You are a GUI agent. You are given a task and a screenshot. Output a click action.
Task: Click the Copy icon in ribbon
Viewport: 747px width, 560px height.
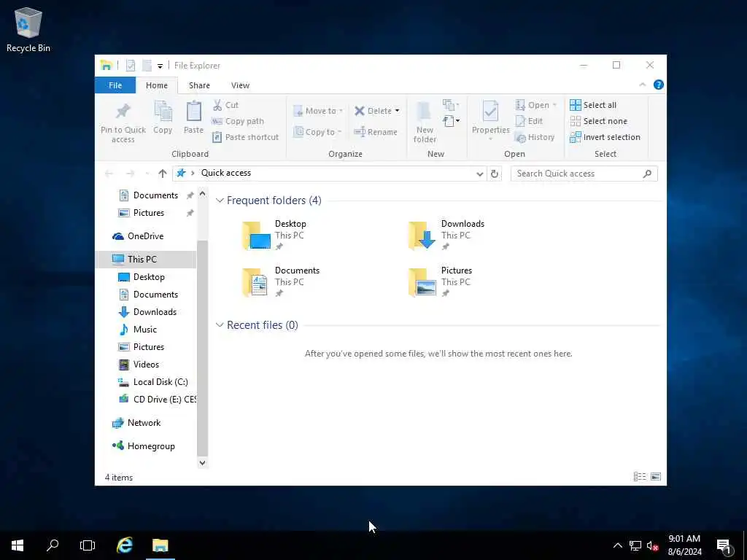click(x=163, y=112)
